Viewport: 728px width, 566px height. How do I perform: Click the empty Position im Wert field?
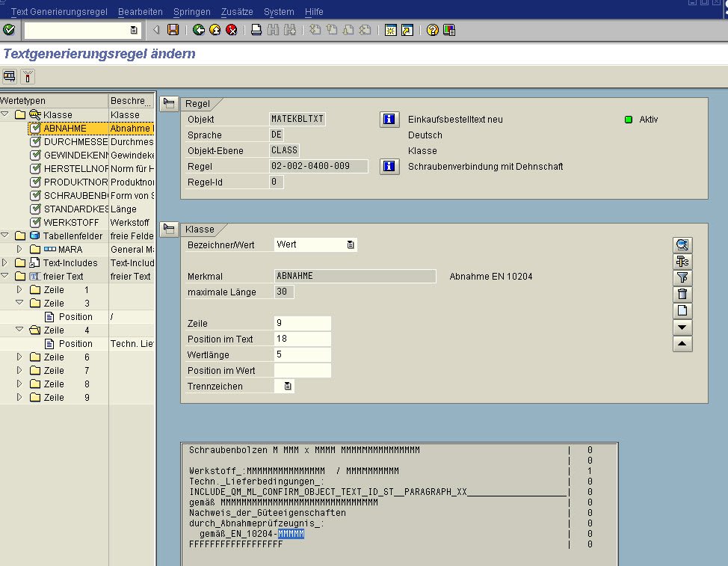(x=302, y=371)
